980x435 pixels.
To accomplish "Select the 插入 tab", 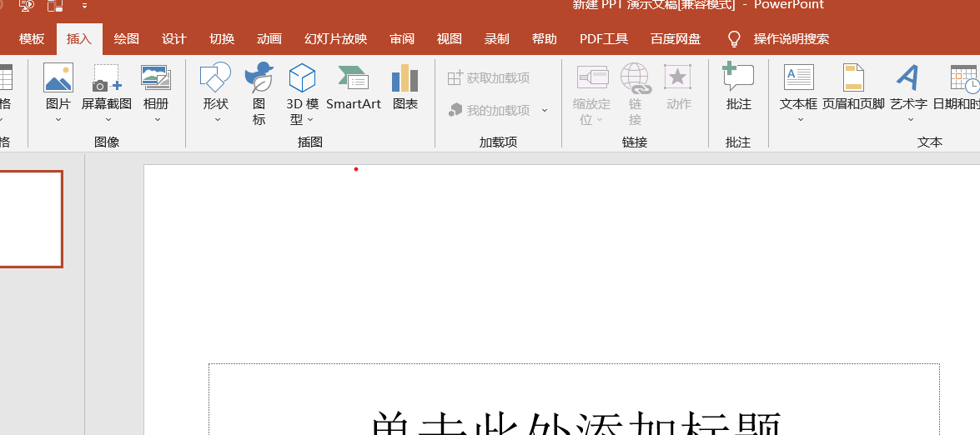I will coord(79,39).
